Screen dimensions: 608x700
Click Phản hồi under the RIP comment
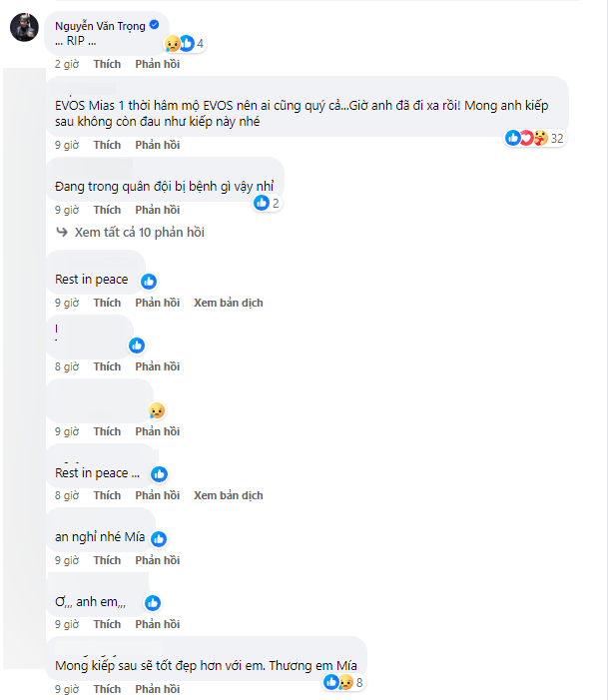[158, 64]
